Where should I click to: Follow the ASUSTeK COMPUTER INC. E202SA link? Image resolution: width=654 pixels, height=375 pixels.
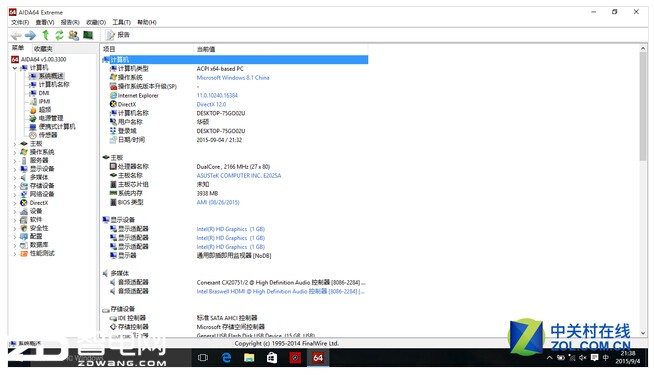[x=239, y=176]
